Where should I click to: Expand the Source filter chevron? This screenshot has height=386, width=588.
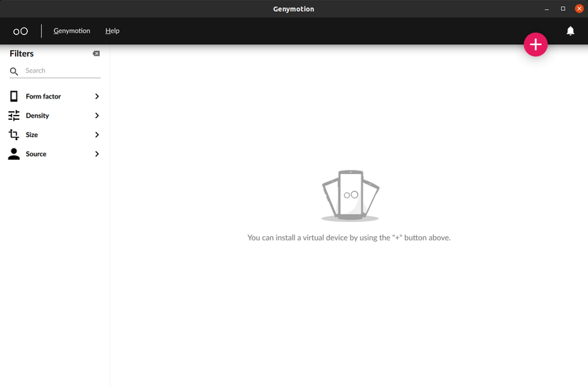pyautogui.click(x=97, y=154)
